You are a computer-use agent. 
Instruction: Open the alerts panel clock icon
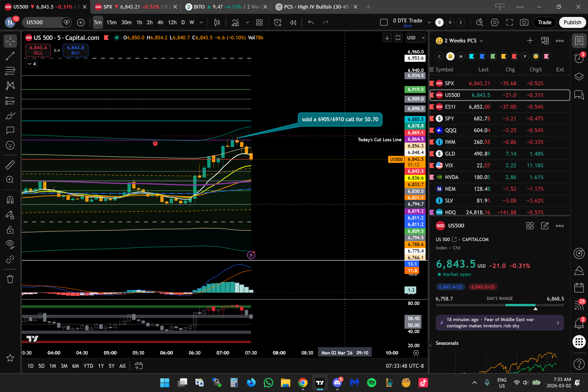tap(579, 58)
